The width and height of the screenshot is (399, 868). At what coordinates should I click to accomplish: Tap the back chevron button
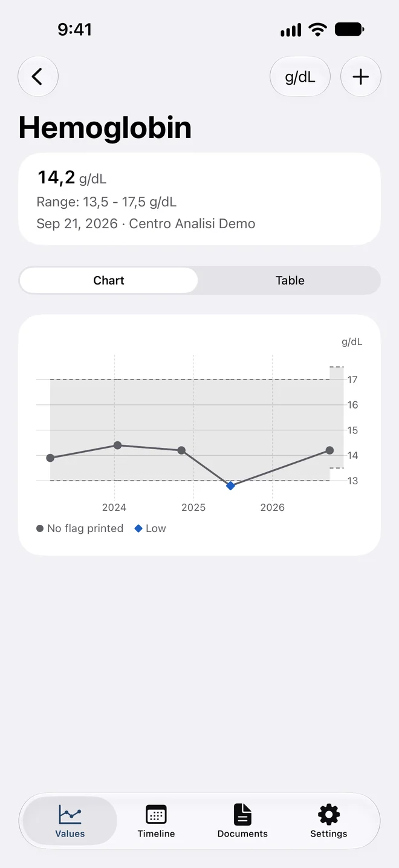click(38, 77)
